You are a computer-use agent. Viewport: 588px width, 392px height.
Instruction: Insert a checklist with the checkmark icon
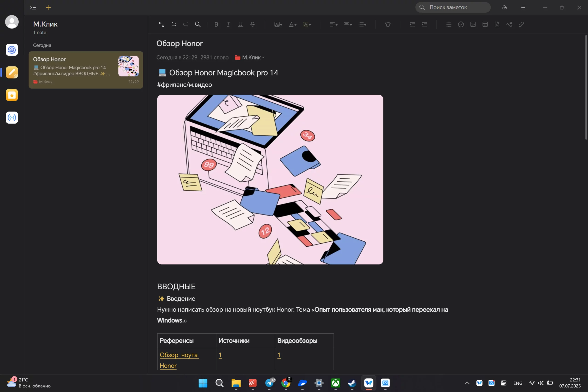click(x=461, y=24)
